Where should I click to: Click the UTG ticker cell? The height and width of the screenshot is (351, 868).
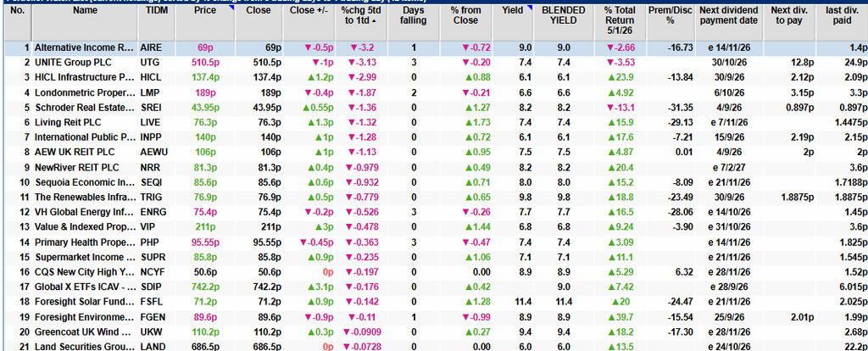coord(149,63)
